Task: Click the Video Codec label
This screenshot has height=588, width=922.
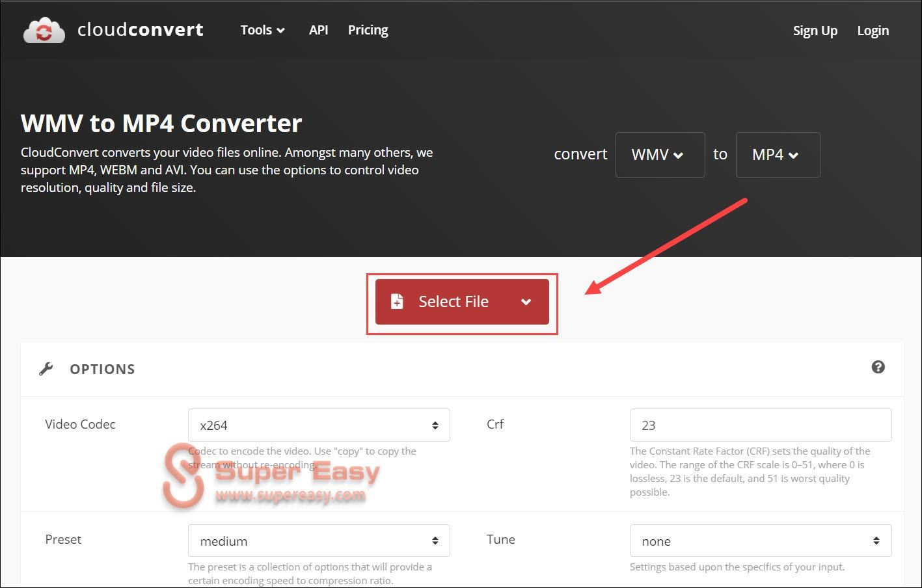Action: pos(80,424)
